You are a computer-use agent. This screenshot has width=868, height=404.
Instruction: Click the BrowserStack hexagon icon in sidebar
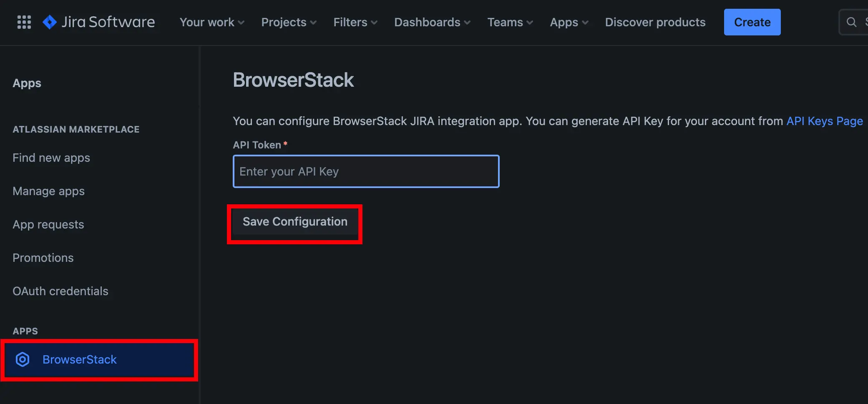point(23,359)
